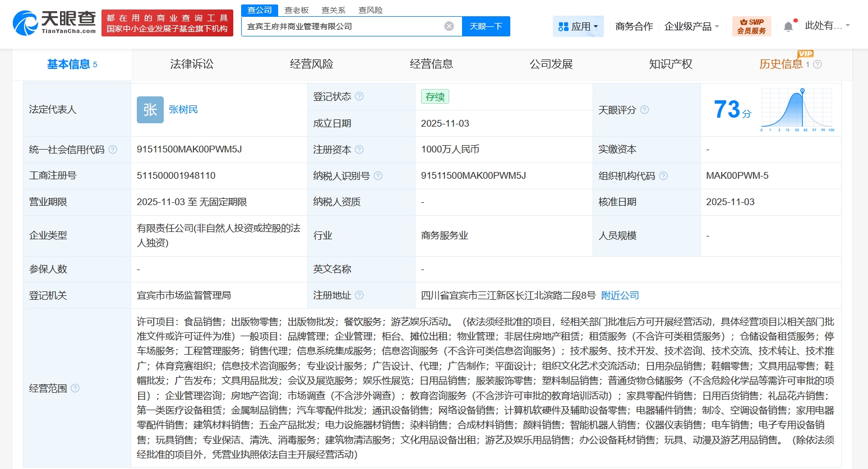This screenshot has height=469, width=868.
Task: Click help icon next to 登记状态
Action: (x=359, y=96)
